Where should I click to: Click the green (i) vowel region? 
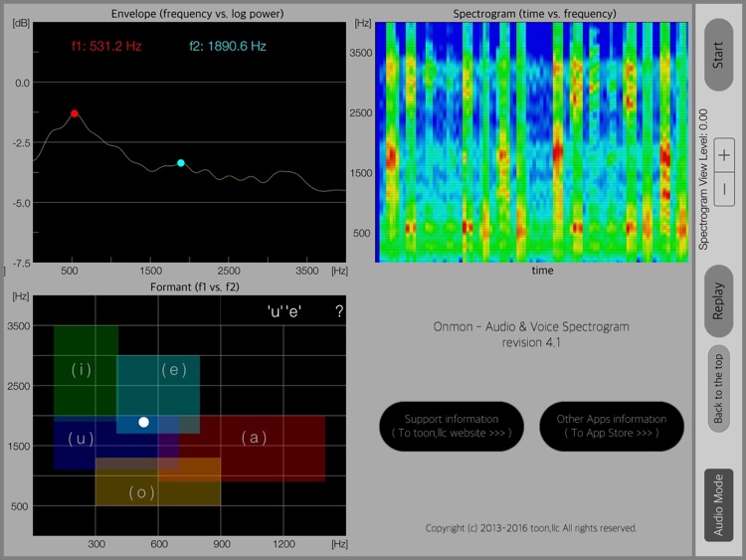point(82,369)
